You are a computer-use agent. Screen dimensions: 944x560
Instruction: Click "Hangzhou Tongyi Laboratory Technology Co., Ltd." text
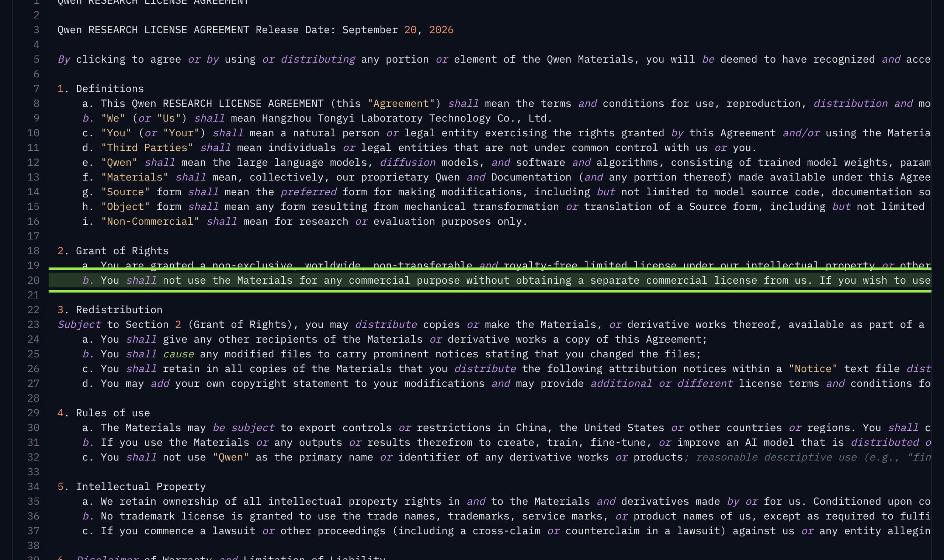tap(407, 118)
